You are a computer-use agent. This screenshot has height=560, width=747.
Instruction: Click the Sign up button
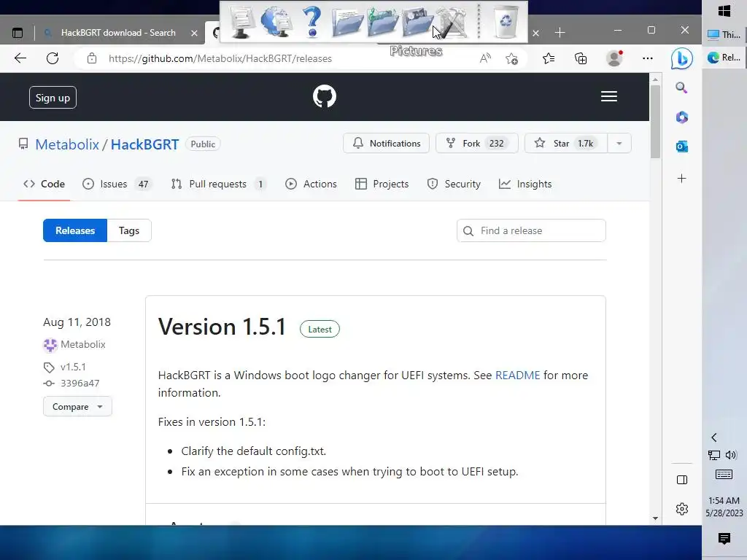pos(53,98)
